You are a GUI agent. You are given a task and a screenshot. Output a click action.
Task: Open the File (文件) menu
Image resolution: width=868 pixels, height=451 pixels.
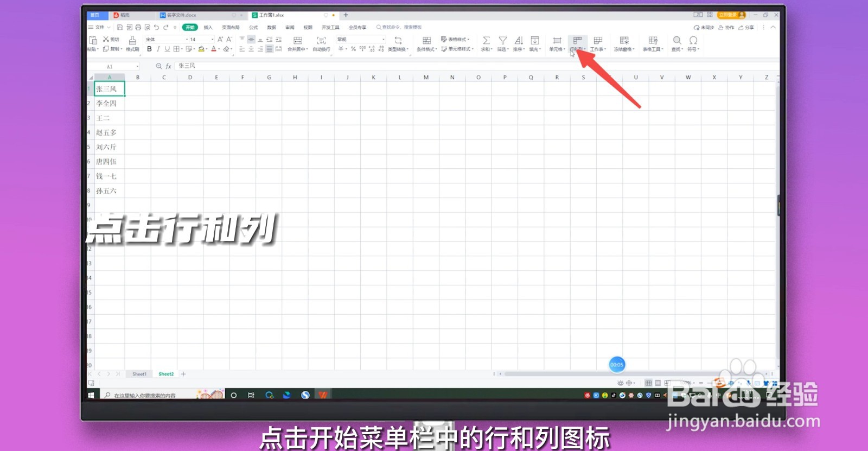[x=99, y=27]
